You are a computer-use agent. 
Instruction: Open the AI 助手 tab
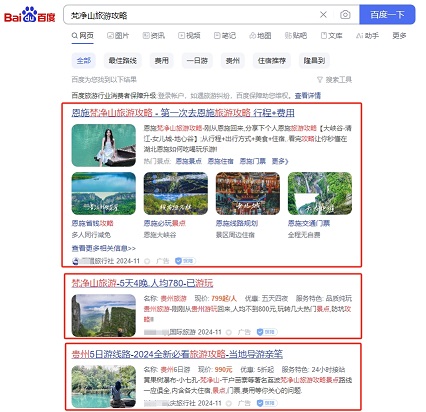[367, 35]
